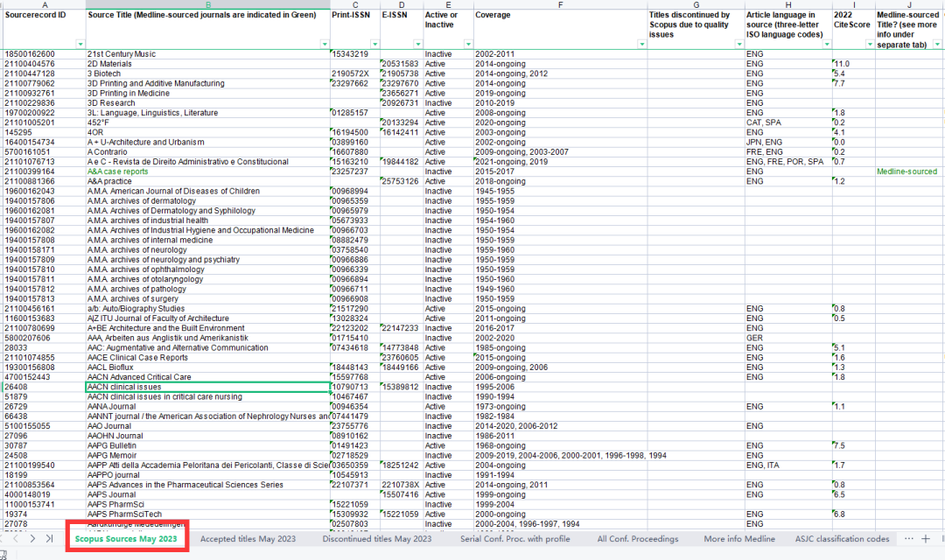Select coverage 2021-ongoing, 2019 cell
The width and height of the screenshot is (945, 560).
[561, 162]
